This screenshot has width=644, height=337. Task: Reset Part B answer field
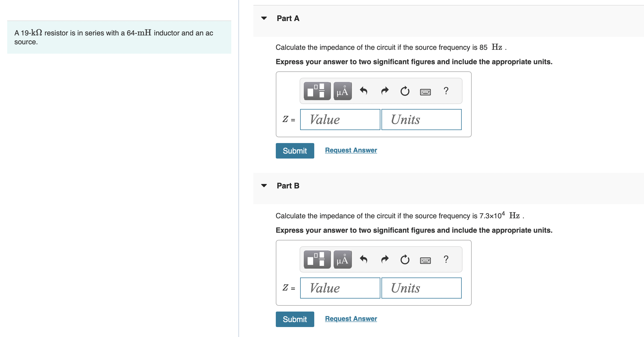[405, 259]
